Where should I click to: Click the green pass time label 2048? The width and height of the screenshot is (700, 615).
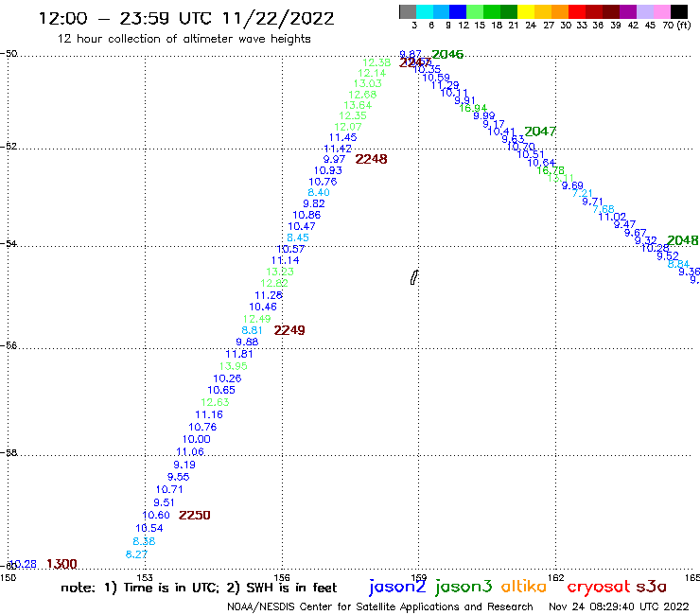[682, 240]
